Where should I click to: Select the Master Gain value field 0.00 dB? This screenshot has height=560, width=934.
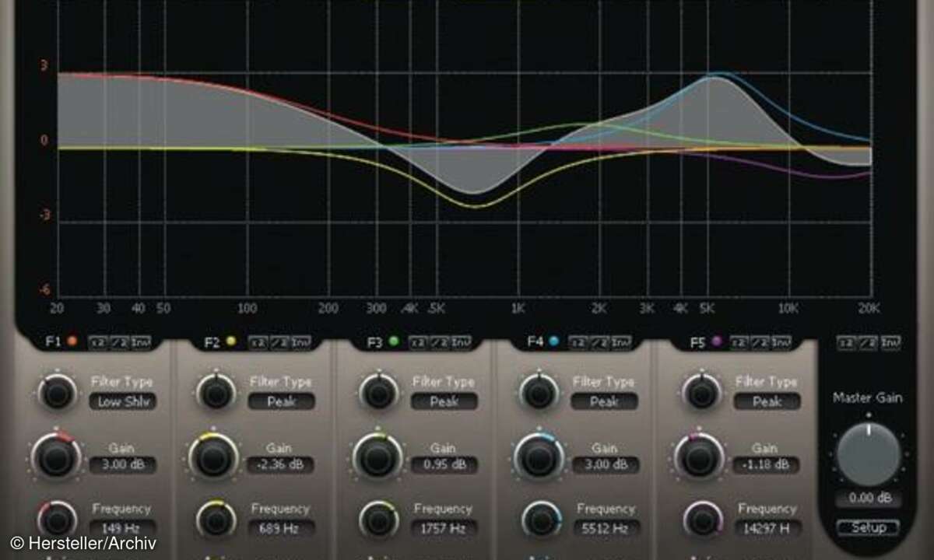(869, 499)
